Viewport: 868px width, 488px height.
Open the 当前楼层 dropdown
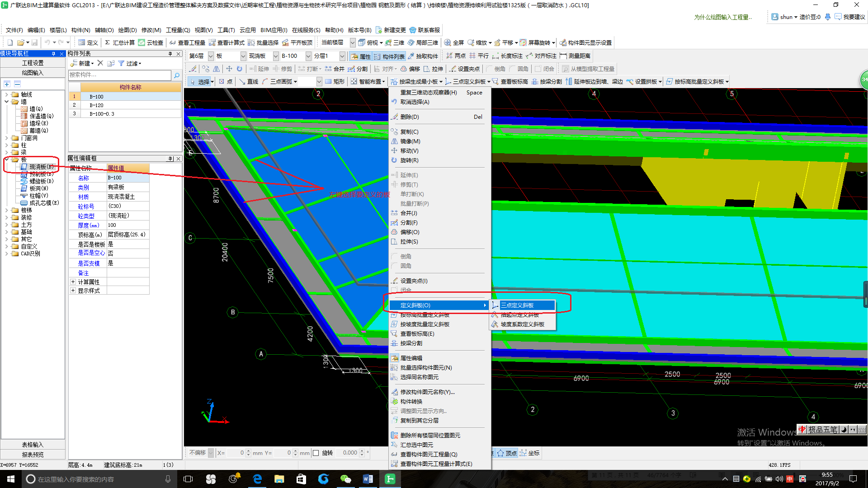[353, 42]
